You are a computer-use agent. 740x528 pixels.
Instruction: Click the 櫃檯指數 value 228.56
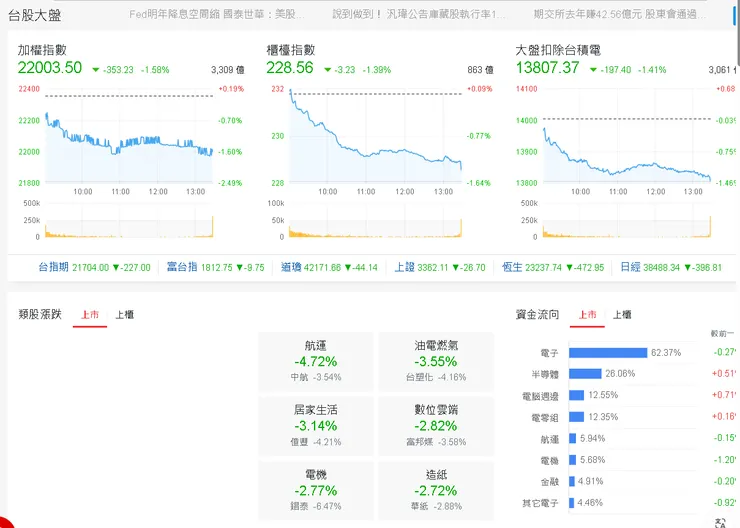[x=289, y=68]
